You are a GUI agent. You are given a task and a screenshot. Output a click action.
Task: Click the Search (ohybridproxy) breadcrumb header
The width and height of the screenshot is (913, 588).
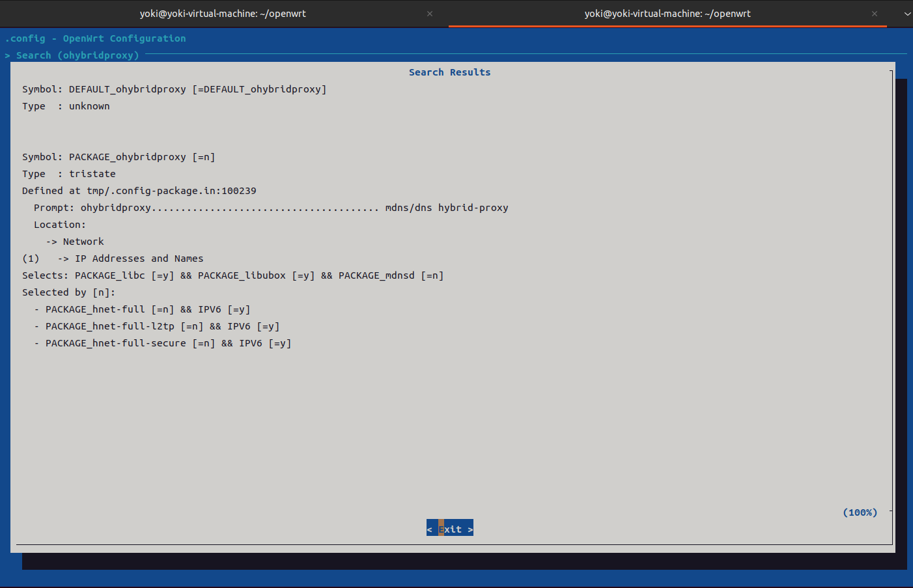(77, 55)
